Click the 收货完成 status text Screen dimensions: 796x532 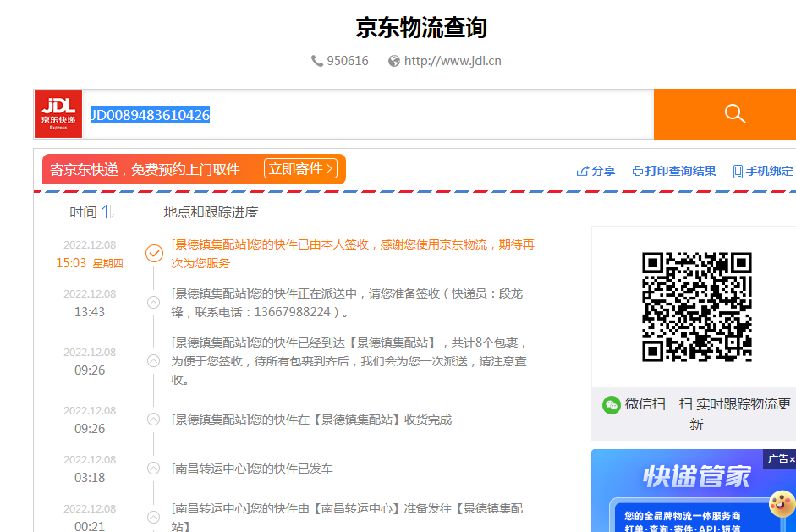311,420
